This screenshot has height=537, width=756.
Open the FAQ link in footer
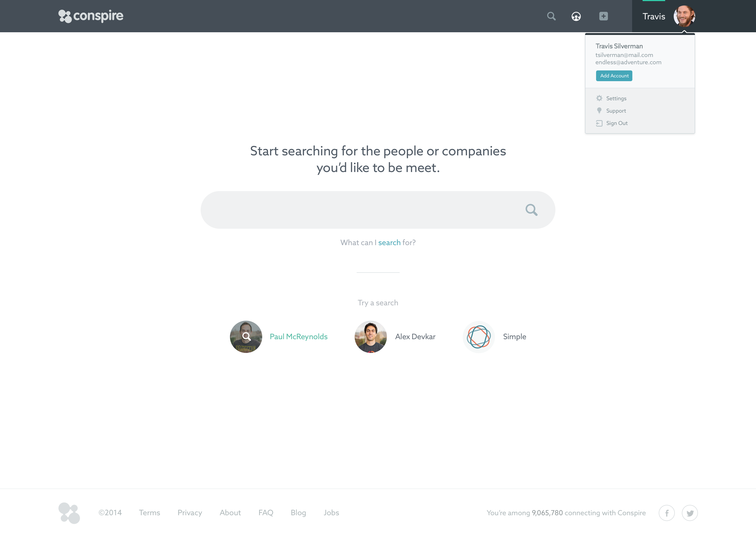point(266,513)
